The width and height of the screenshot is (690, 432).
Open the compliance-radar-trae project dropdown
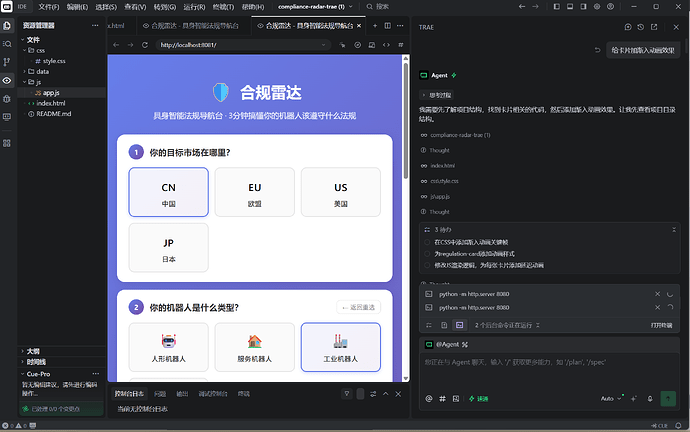tap(316, 7)
